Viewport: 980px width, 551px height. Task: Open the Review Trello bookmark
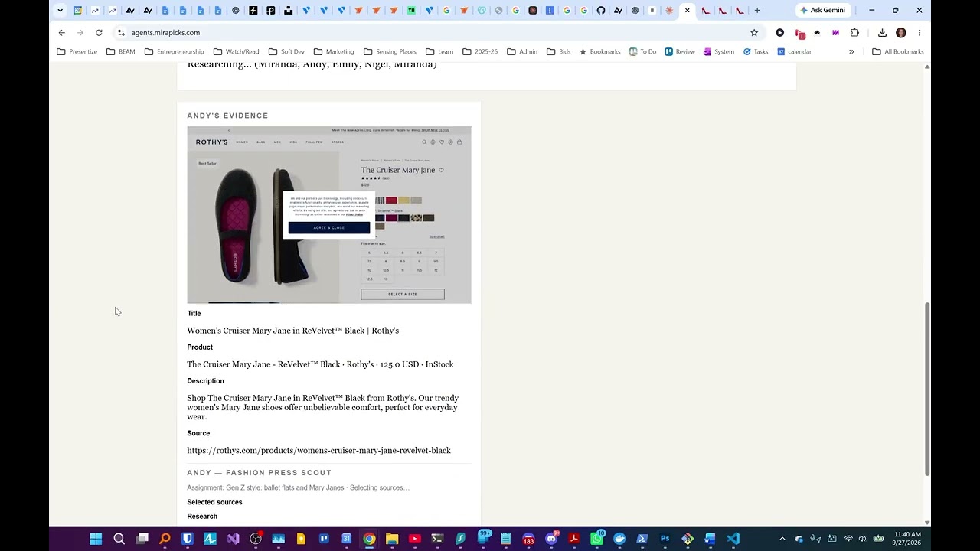point(680,52)
